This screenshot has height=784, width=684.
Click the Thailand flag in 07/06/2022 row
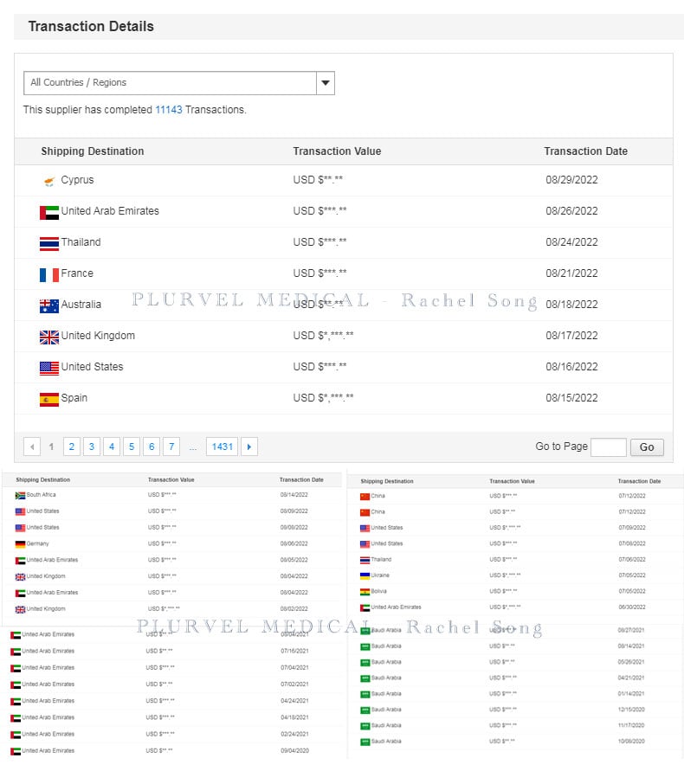pos(365,560)
